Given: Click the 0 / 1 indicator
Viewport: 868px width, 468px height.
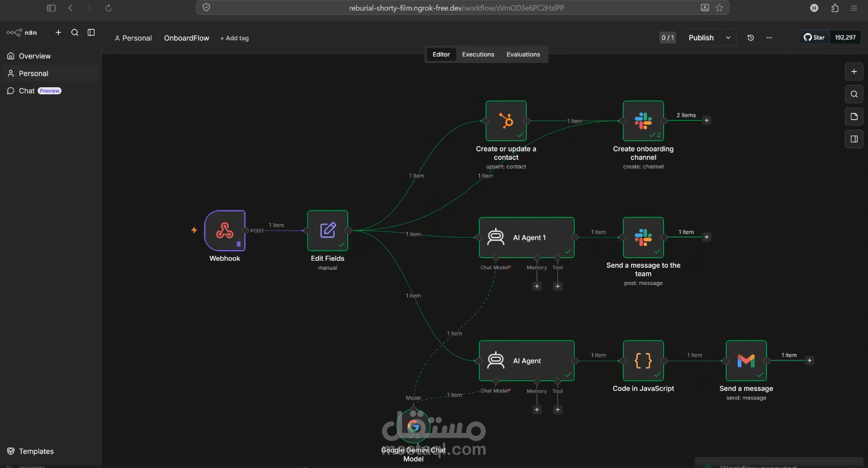Looking at the screenshot, I should 668,38.
